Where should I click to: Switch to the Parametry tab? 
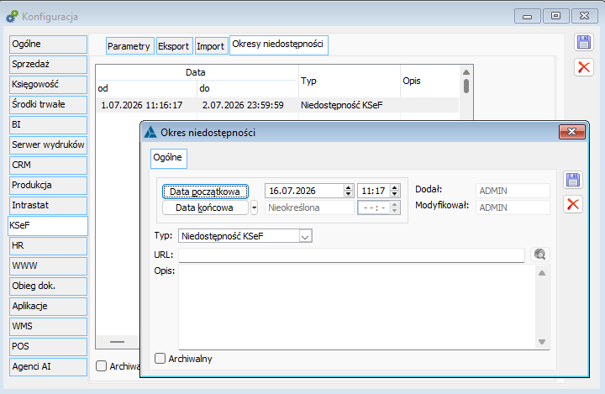[130, 46]
